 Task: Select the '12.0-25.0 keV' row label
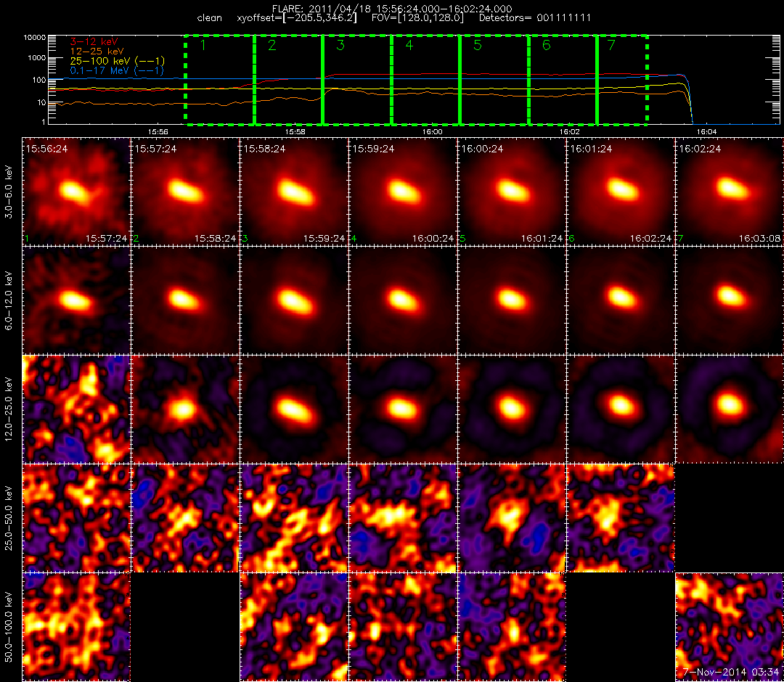point(9,409)
